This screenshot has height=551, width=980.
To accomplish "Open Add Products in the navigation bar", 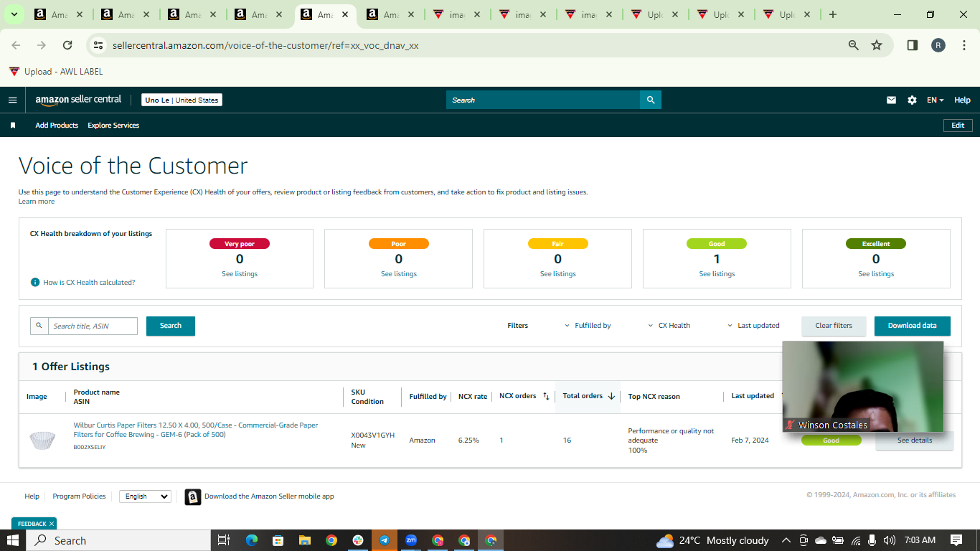I will coord(57,126).
